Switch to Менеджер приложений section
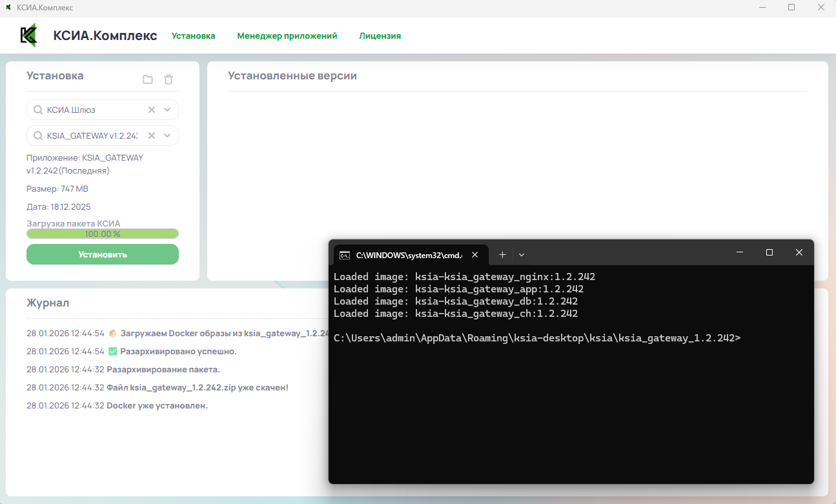The height and width of the screenshot is (504, 836). (x=287, y=36)
